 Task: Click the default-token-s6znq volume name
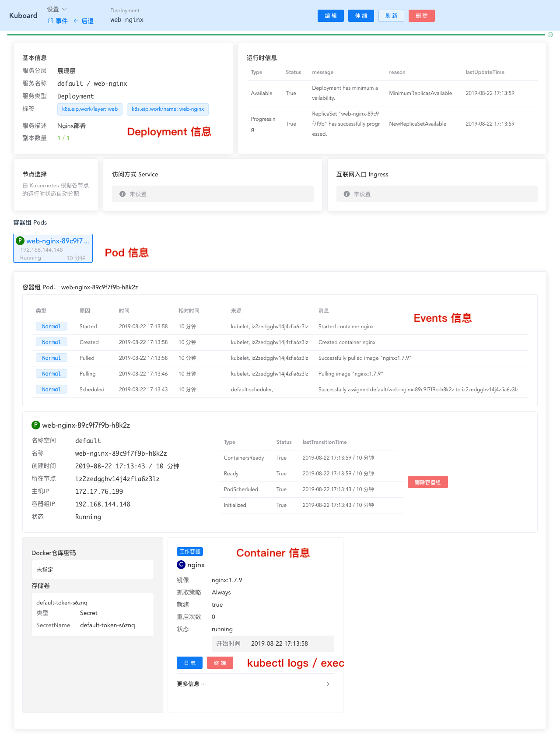[x=62, y=603]
